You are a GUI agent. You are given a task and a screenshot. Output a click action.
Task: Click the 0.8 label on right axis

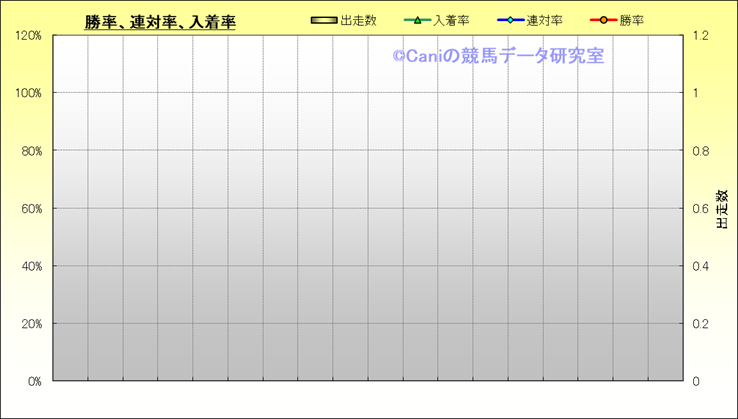click(x=700, y=151)
